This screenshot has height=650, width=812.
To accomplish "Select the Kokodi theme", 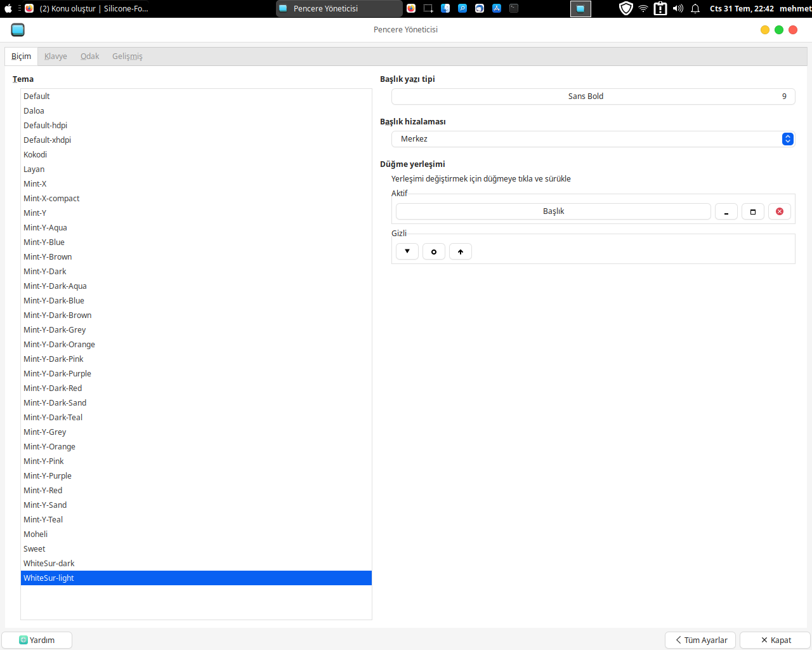I will (x=196, y=155).
